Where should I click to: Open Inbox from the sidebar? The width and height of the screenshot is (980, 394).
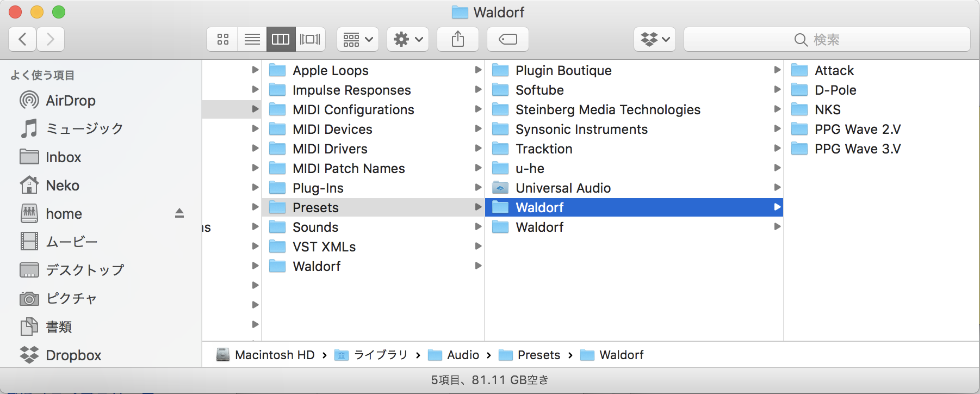pos(63,157)
